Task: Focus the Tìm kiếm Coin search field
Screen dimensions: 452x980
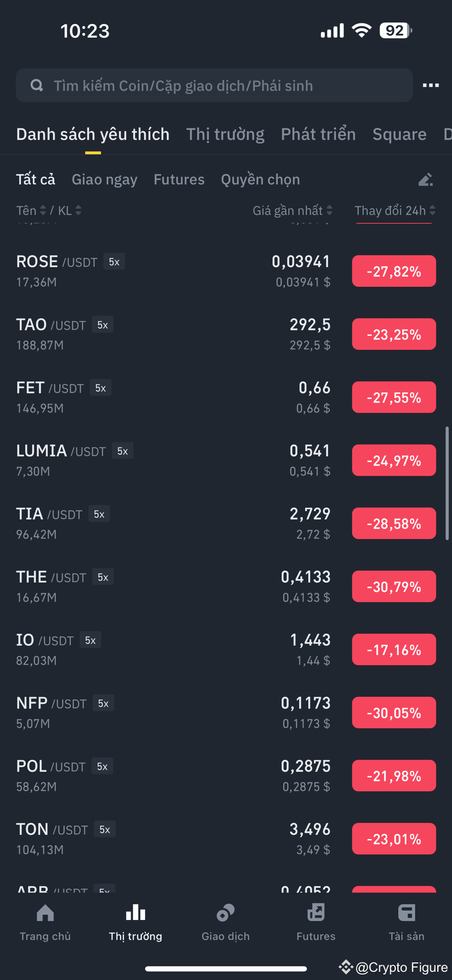Action: click(x=214, y=85)
